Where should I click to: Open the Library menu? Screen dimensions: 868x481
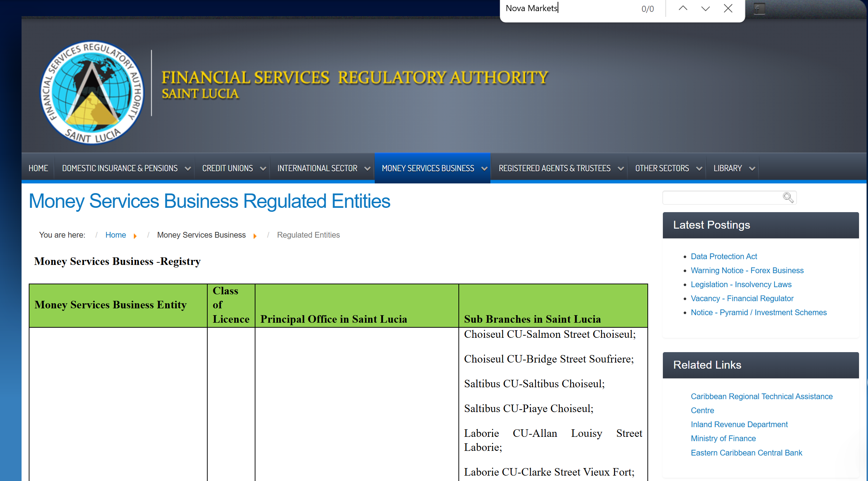(x=728, y=168)
